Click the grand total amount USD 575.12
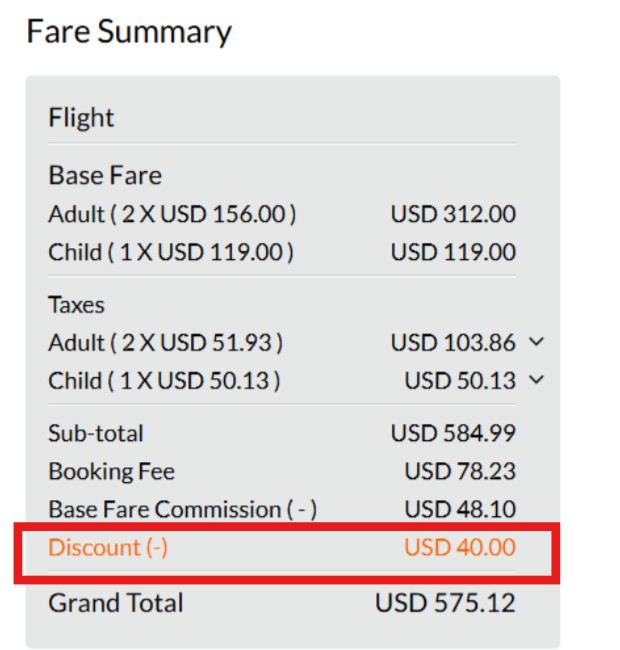 coord(445,603)
